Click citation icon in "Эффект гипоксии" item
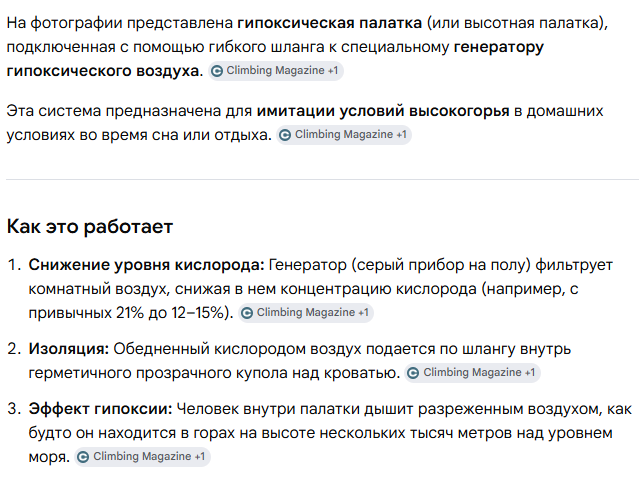Screen dimensions: 639x482 point(83,457)
